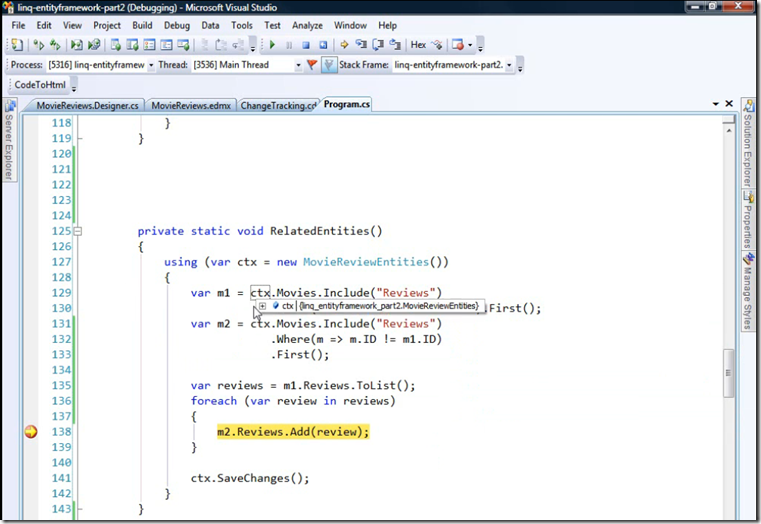The width and height of the screenshot is (761, 524).
Task: Click the highlighted m2.Reviews.Add(review) statement
Action: (x=293, y=431)
